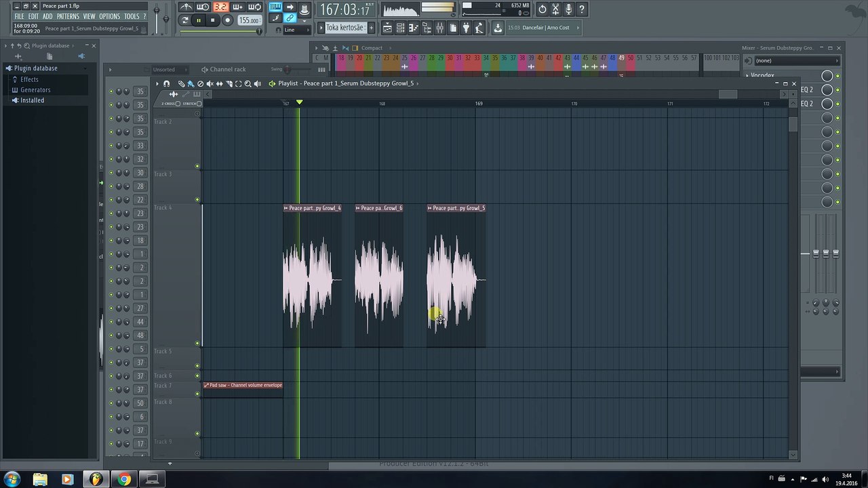Select the playlist mute tool
This screenshot has width=868, height=488.
coord(210,83)
